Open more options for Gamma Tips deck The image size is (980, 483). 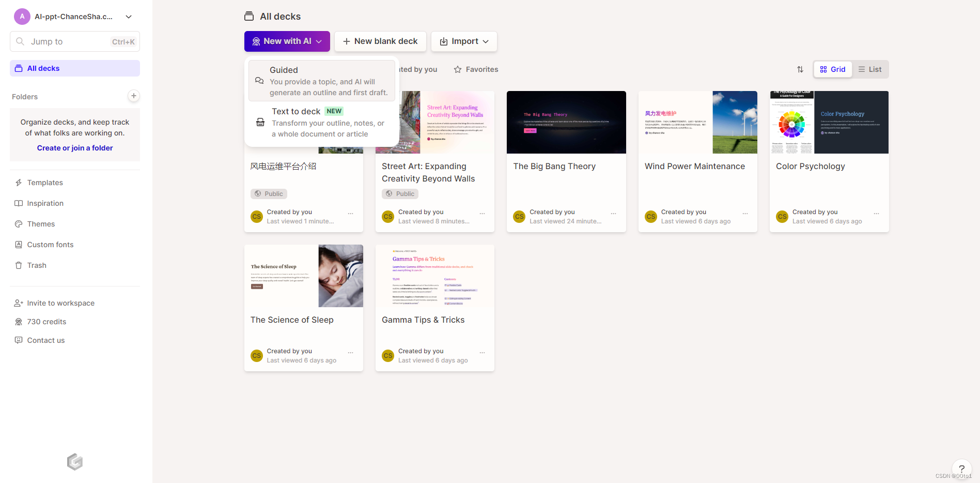point(482,352)
